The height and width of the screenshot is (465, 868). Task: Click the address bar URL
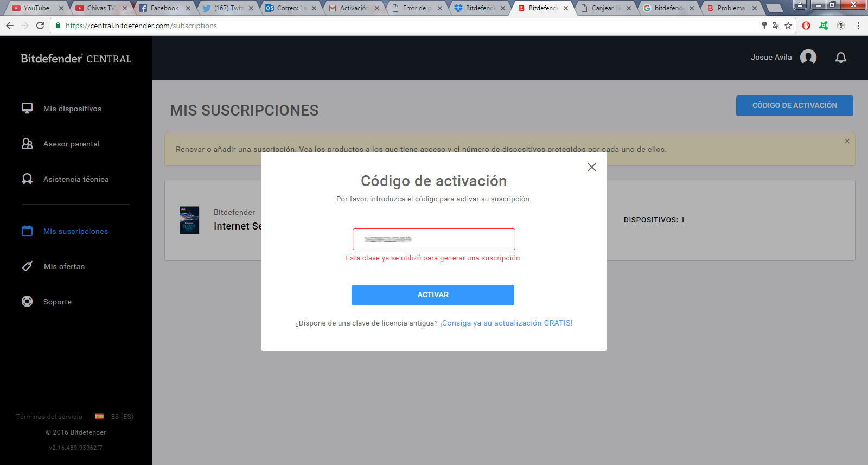141,26
